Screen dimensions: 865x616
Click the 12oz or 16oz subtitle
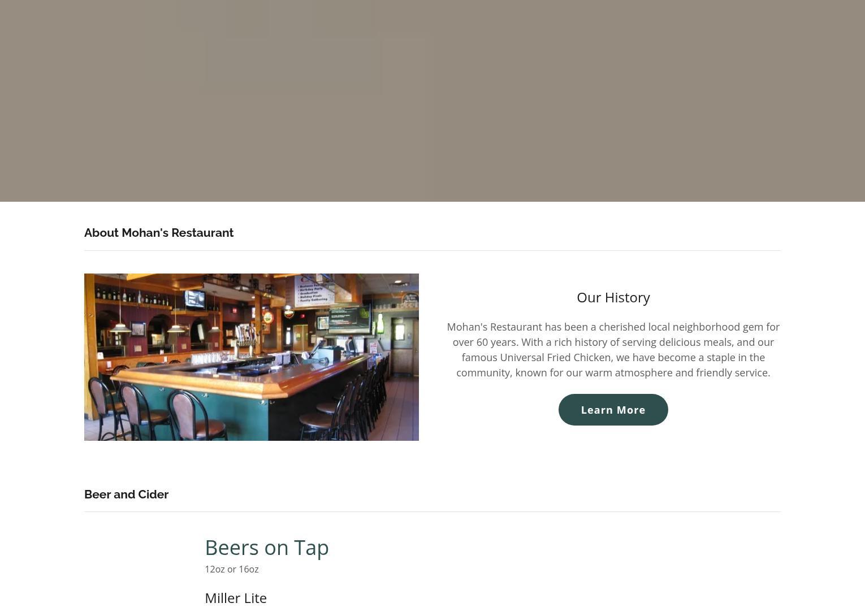coord(232,569)
